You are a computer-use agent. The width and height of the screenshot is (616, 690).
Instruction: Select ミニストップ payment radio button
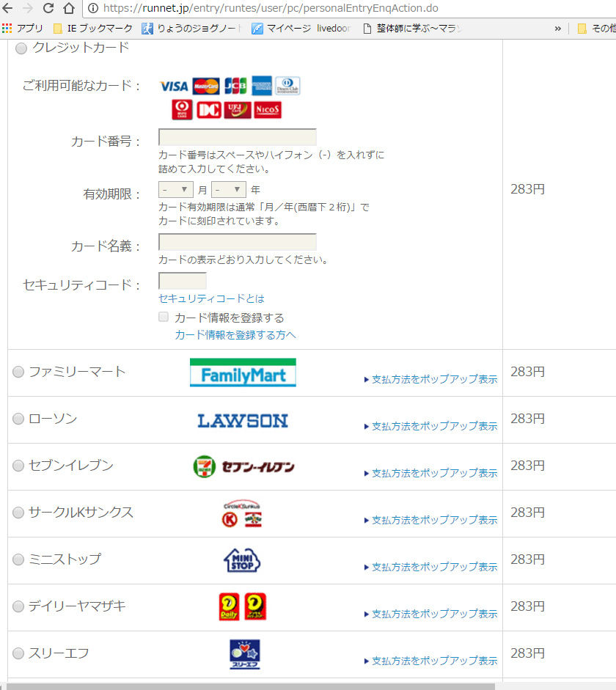click(18, 559)
